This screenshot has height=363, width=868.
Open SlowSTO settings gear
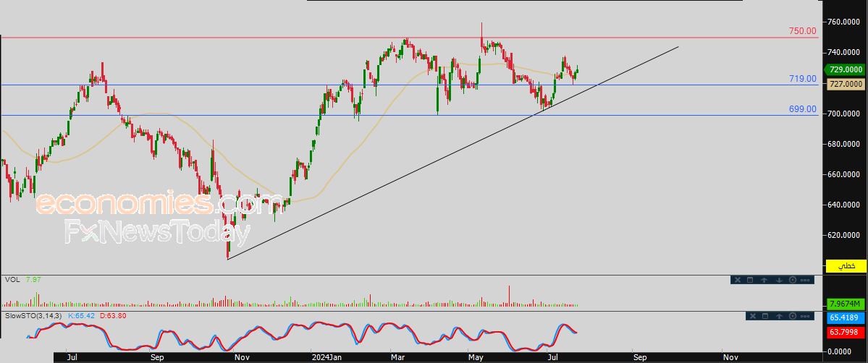tap(792, 316)
